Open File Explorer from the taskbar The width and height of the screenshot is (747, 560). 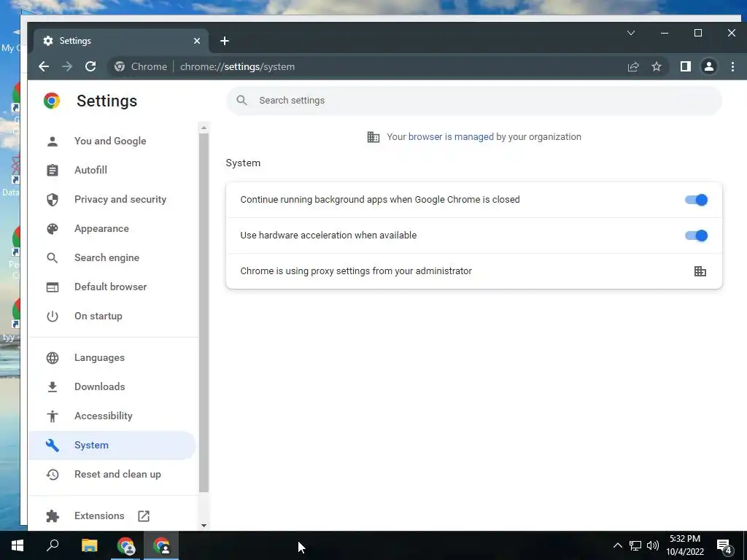[89, 545]
